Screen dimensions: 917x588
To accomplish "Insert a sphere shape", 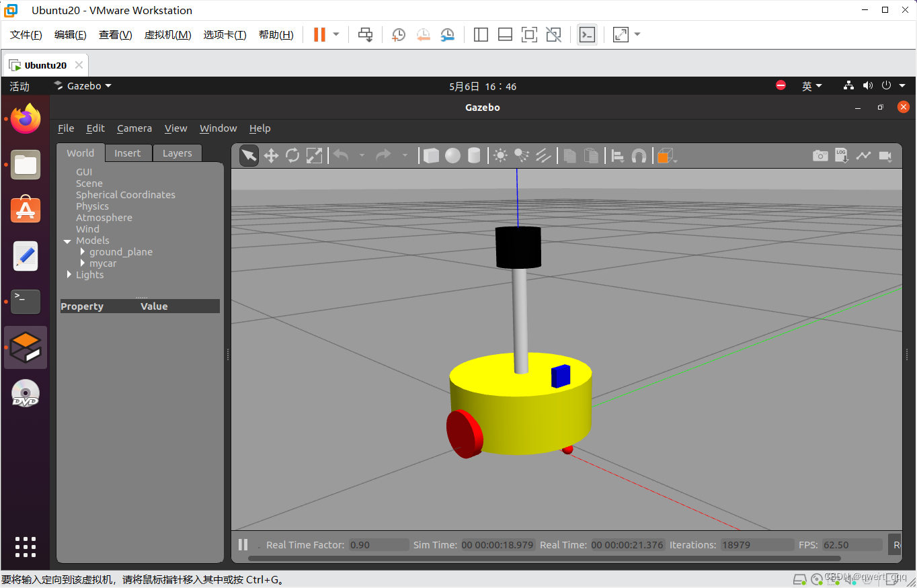I will point(452,156).
